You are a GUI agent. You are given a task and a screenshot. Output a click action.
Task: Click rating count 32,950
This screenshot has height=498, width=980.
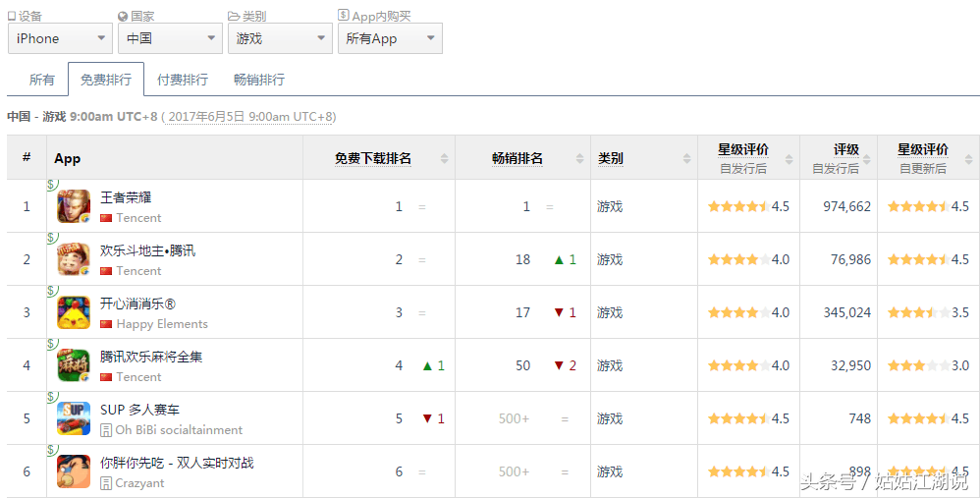click(x=850, y=365)
